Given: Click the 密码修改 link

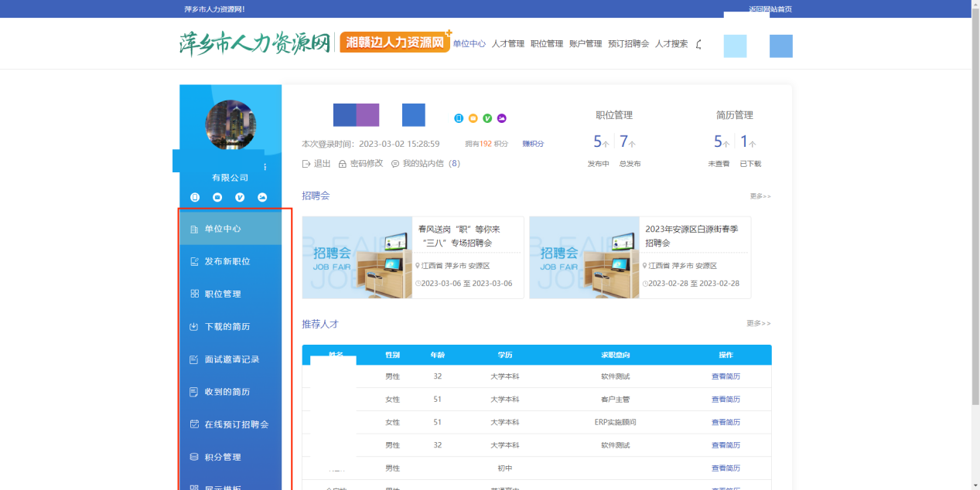Looking at the screenshot, I should click(367, 164).
